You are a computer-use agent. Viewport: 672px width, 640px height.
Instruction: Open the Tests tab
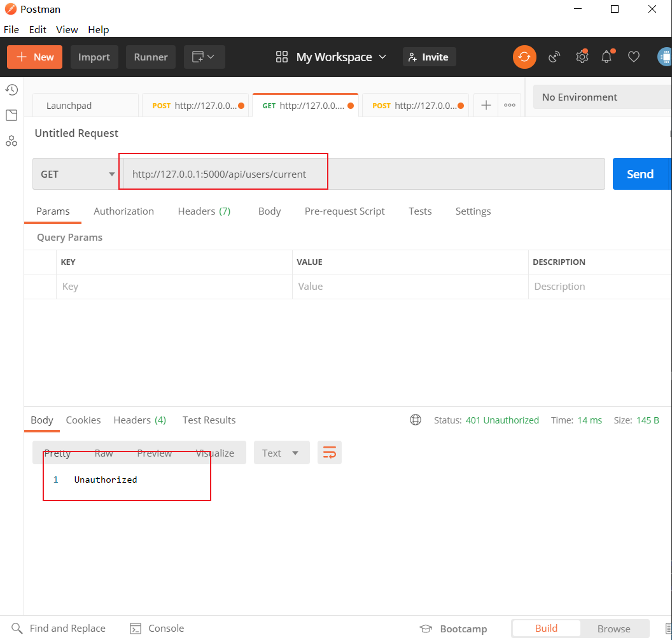tap(419, 211)
